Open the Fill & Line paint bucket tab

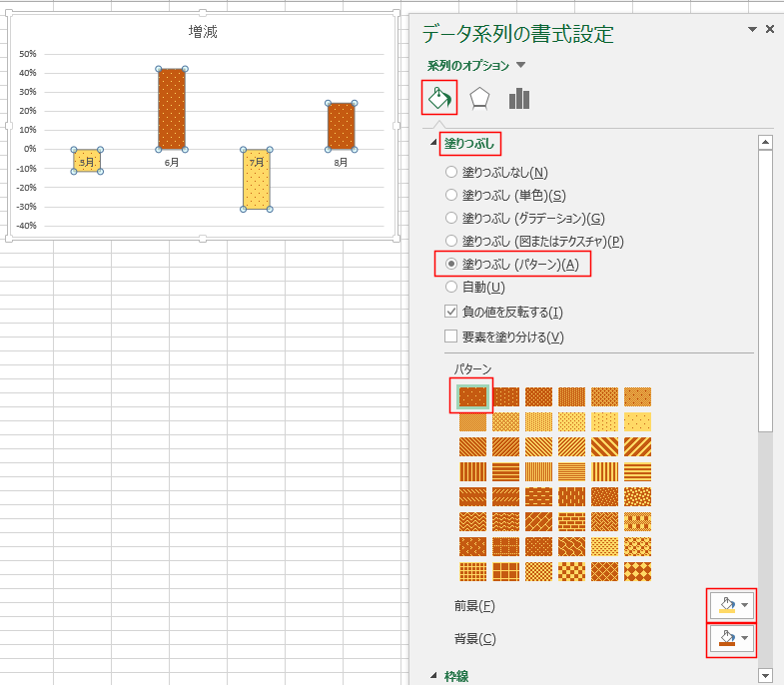click(439, 98)
